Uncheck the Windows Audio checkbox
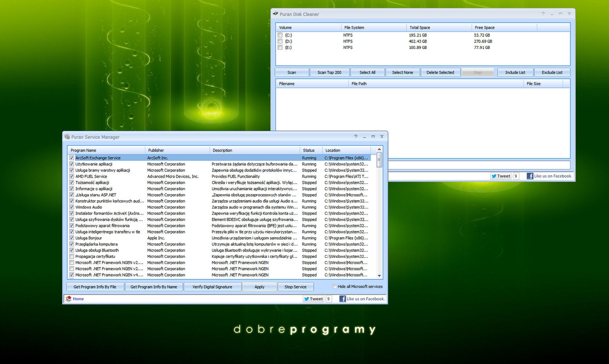Viewport: 609px width, 364px height. click(x=71, y=207)
